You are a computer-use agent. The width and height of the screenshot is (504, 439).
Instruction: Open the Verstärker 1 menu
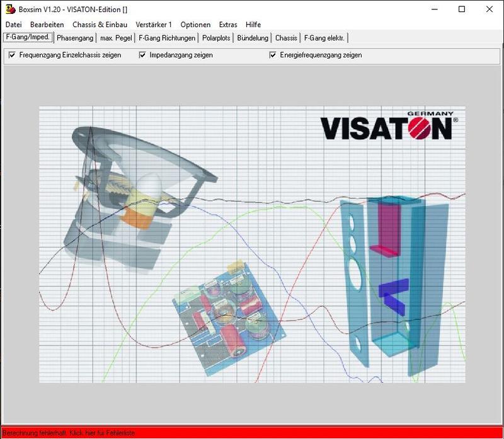tap(154, 25)
